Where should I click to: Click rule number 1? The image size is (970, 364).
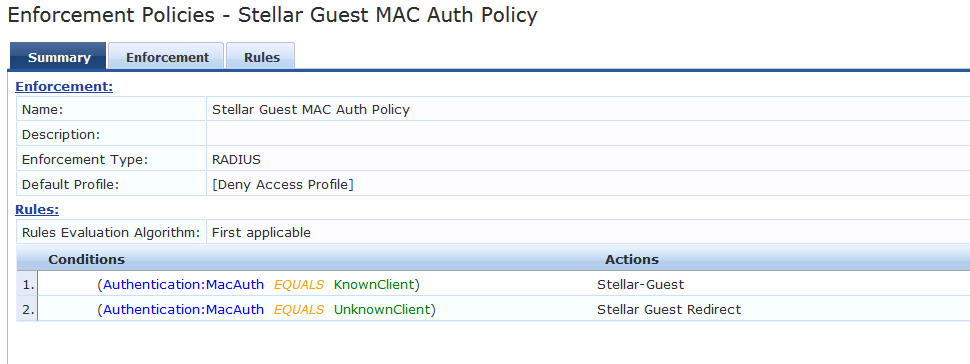27,285
